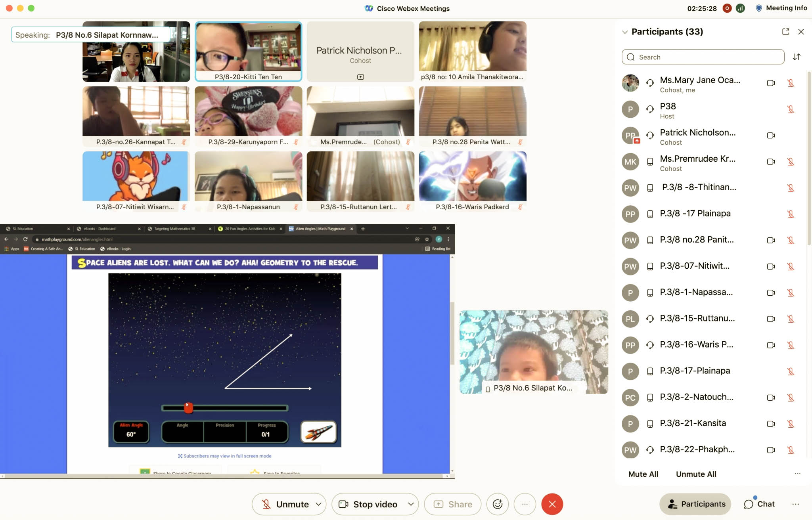The height and width of the screenshot is (520, 812).
Task: Open audio options arrow beside Unmute
Action: pos(318,504)
